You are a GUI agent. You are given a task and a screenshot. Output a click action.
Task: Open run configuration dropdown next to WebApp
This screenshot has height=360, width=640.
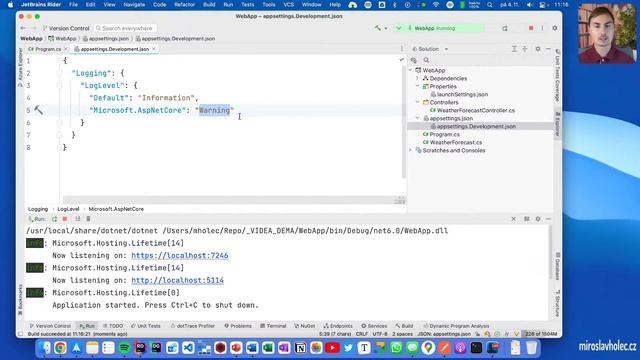tap(399, 28)
